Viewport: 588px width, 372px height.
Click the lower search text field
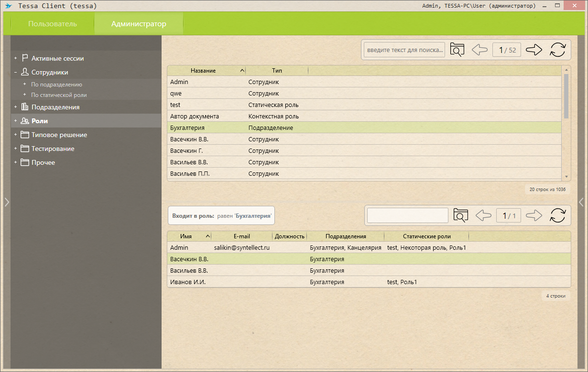(x=408, y=215)
